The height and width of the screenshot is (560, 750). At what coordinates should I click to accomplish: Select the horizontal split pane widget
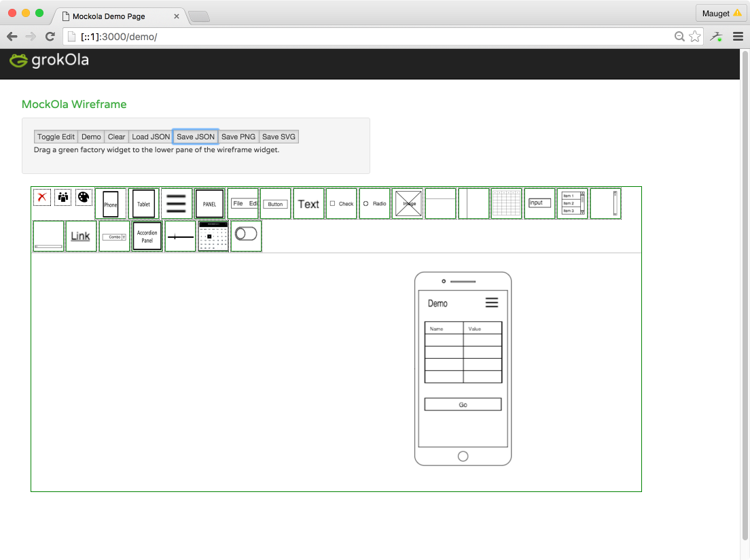click(x=440, y=204)
